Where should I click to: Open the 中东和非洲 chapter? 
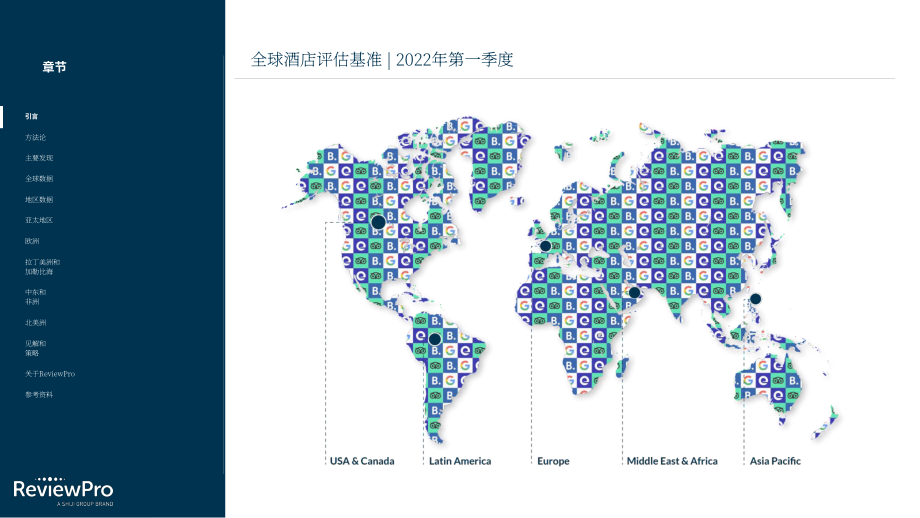point(35,297)
